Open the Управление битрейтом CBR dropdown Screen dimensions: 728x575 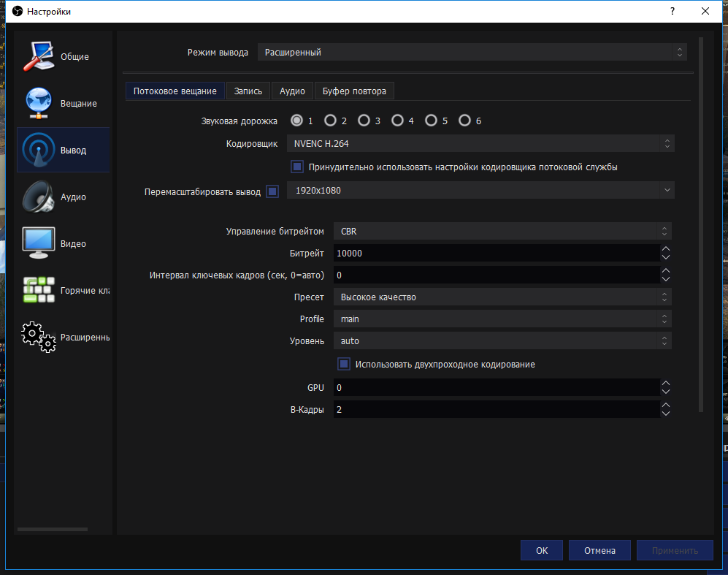click(x=502, y=231)
